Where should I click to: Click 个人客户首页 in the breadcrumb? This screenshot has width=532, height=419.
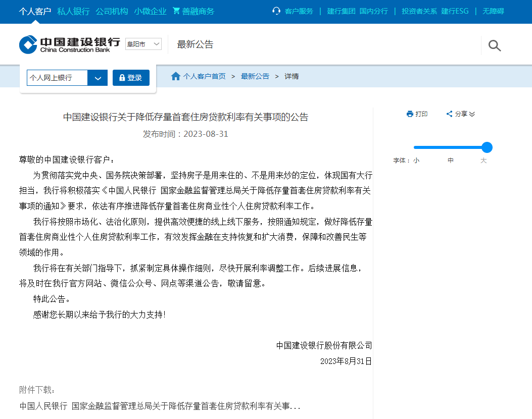tap(204, 76)
